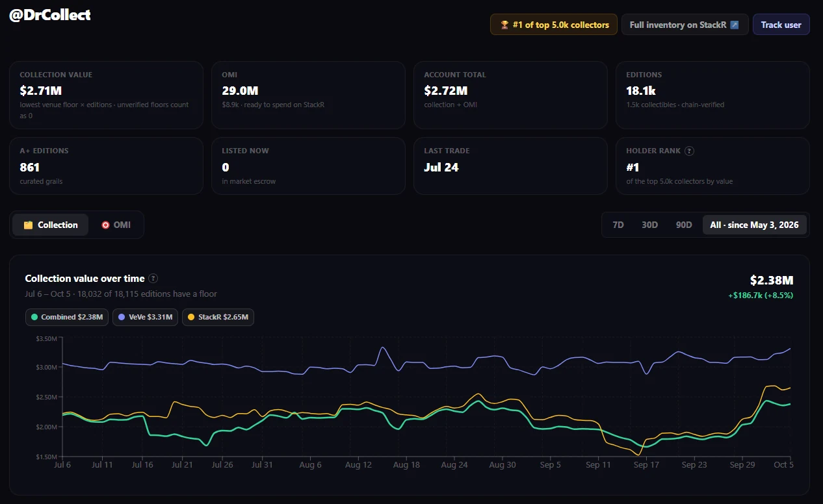
Task: Click the Oct 5 x-axis label
Action: pyautogui.click(x=783, y=465)
